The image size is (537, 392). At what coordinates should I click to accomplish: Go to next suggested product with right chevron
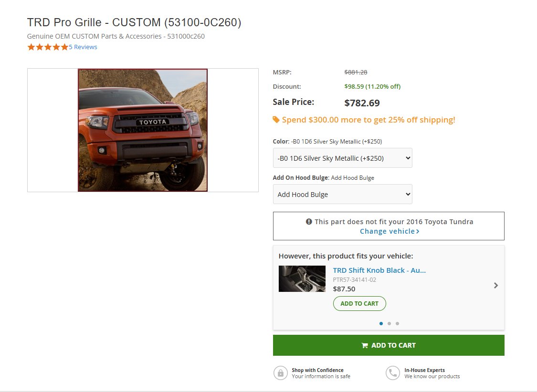pyautogui.click(x=496, y=285)
